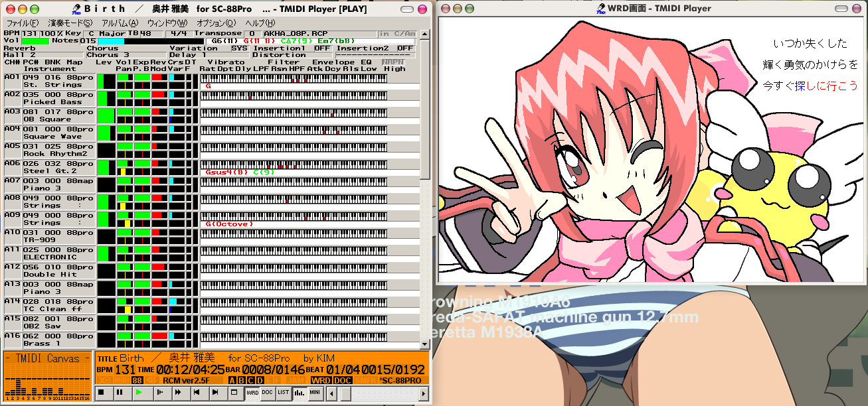Click the Brass 1 instrument name
The height and width of the screenshot is (406, 868).
42,344
